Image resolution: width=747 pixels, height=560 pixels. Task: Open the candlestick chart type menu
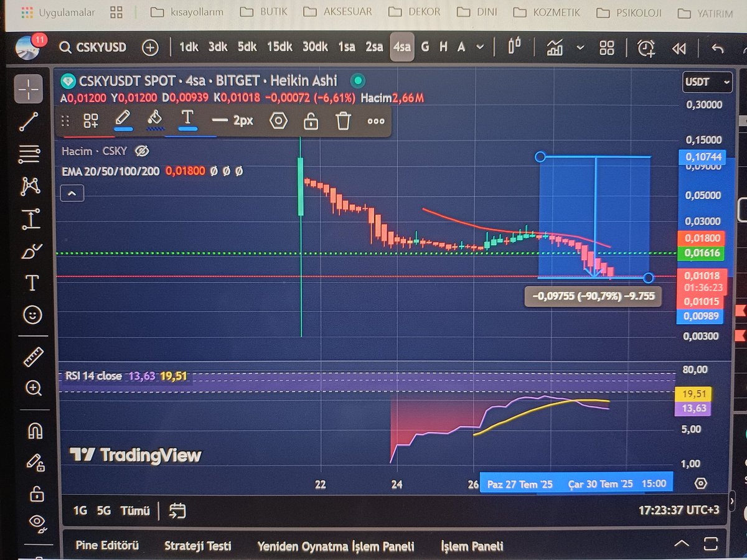(514, 47)
